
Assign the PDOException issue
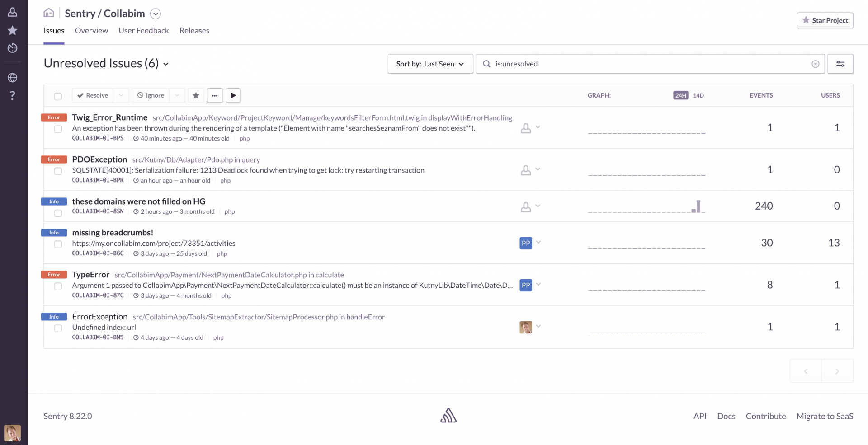point(526,170)
